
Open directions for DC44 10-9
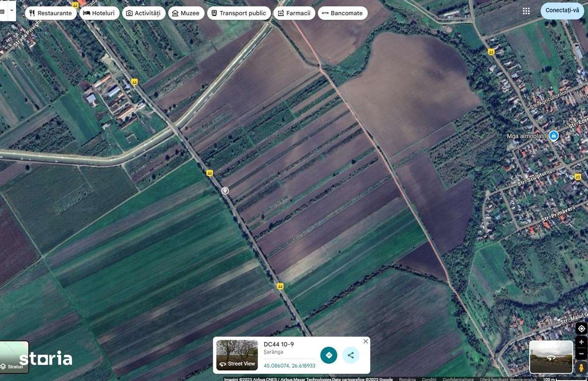tap(329, 355)
